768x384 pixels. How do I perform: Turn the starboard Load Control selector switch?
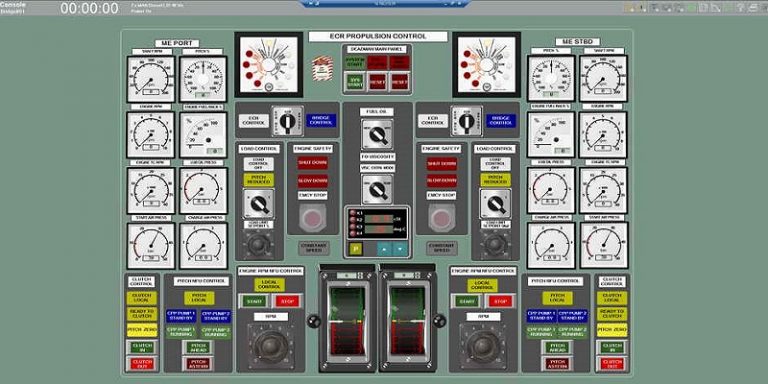[x=495, y=203]
